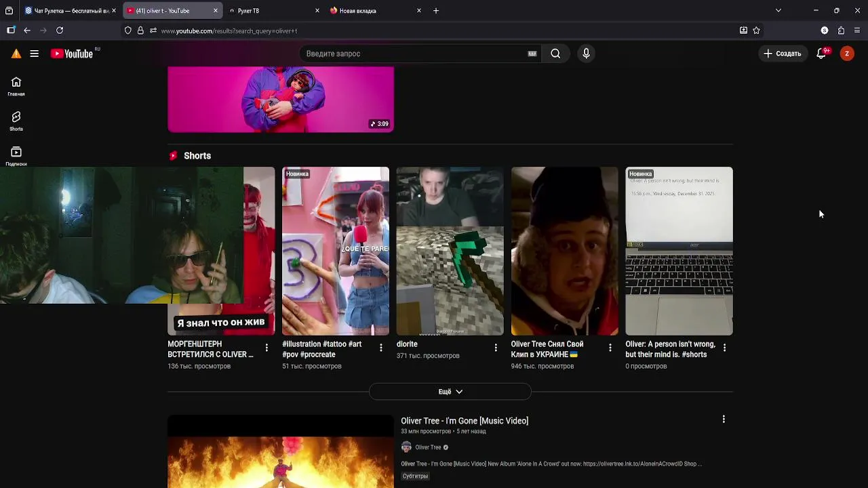Open the options menu for the I'm Gone video
868x488 pixels.
(724, 420)
